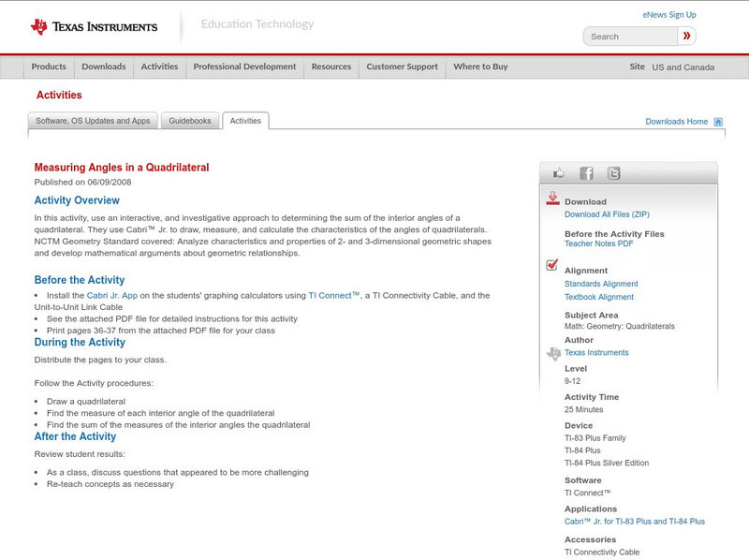
Task: Click the red Alignment checkmark icon
Action: pos(552,265)
